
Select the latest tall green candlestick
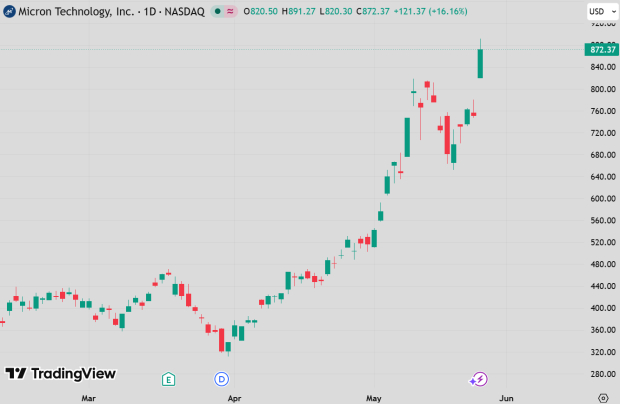[480, 63]
